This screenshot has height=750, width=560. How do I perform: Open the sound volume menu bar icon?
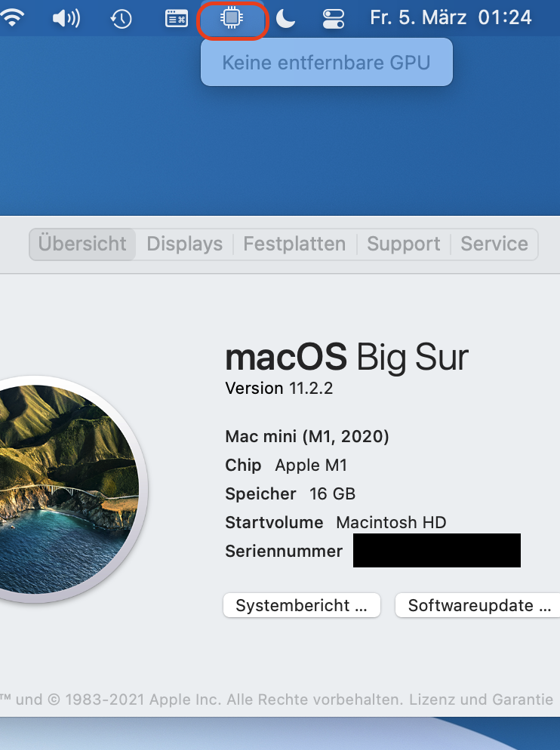66,19
